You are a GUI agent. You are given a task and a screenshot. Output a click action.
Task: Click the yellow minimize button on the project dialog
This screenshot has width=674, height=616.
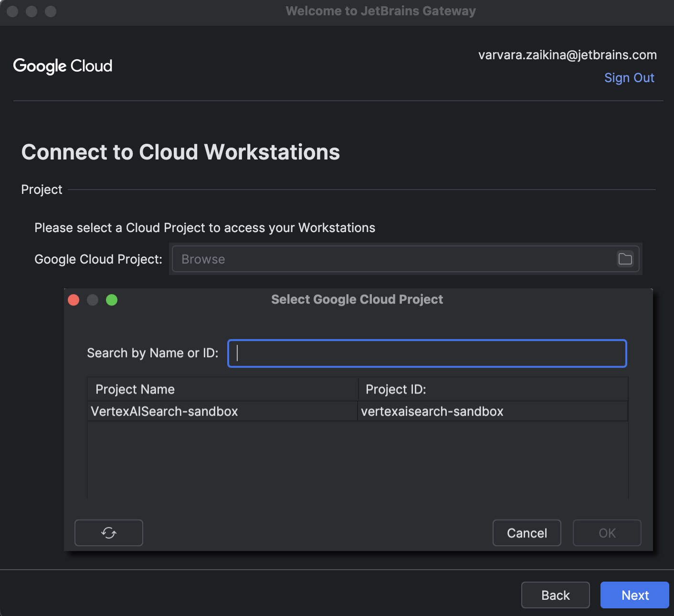click(x=93, y=300)
